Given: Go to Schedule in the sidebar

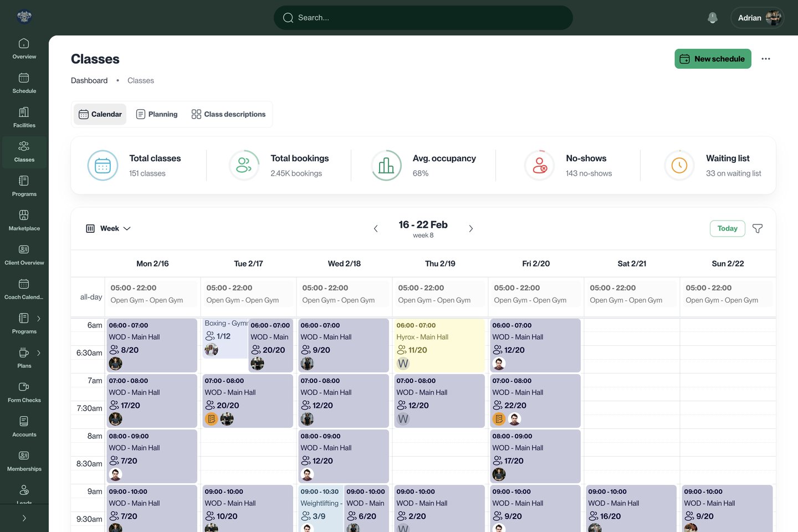Looking at the screenshot, I should click(24, 78).
